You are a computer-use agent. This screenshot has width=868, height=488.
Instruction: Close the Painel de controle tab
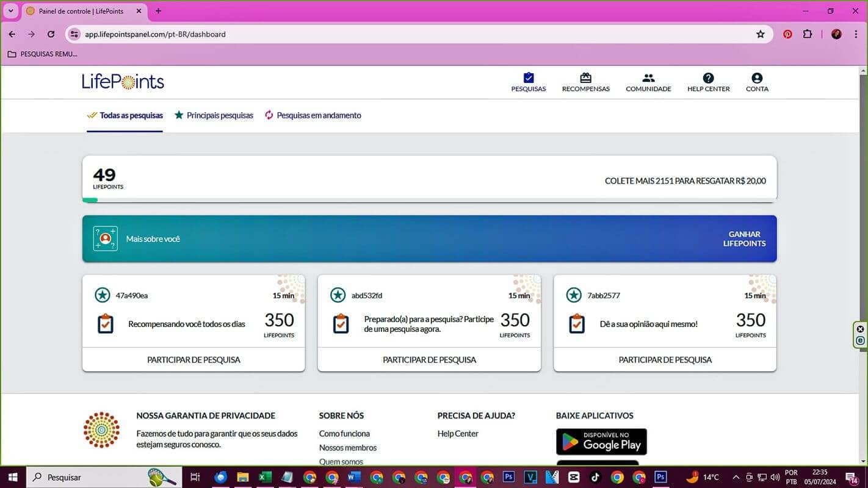[x=139, y=11]
